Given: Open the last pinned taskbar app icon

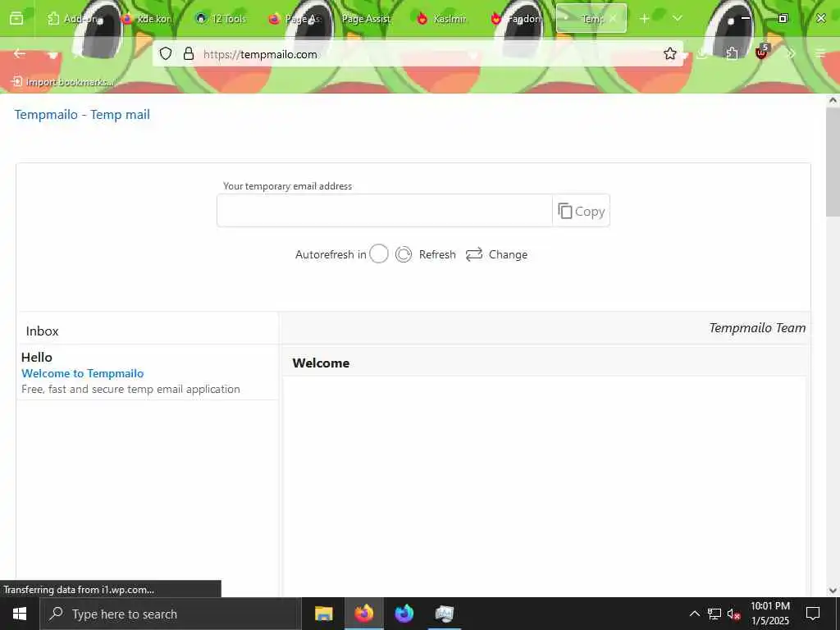Looking at the screenshot, I should pos(444,614).
